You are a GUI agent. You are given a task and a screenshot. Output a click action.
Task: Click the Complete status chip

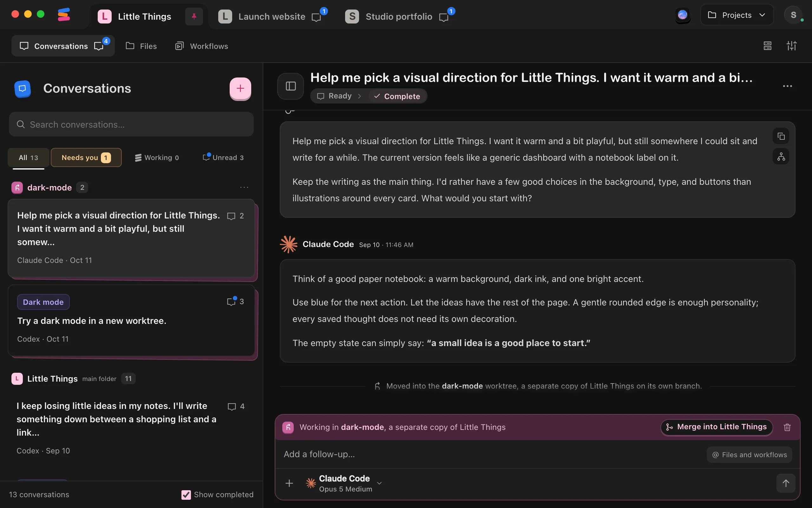[397, 96]
